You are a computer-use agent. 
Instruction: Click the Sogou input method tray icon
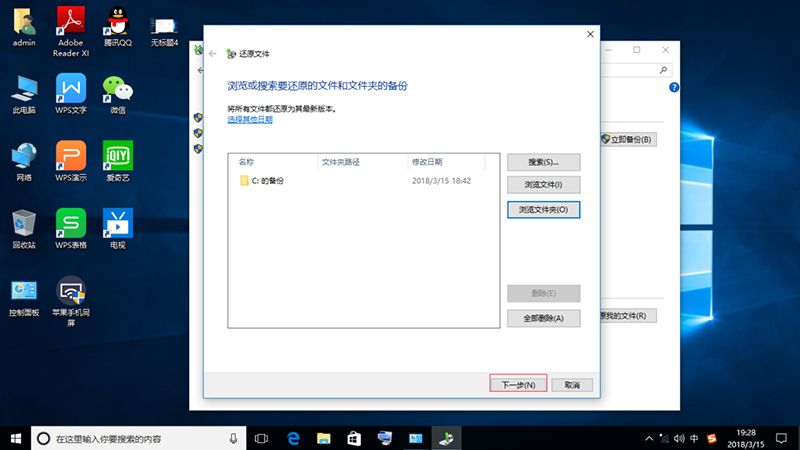pyautogui.click(x=712, y=438)
